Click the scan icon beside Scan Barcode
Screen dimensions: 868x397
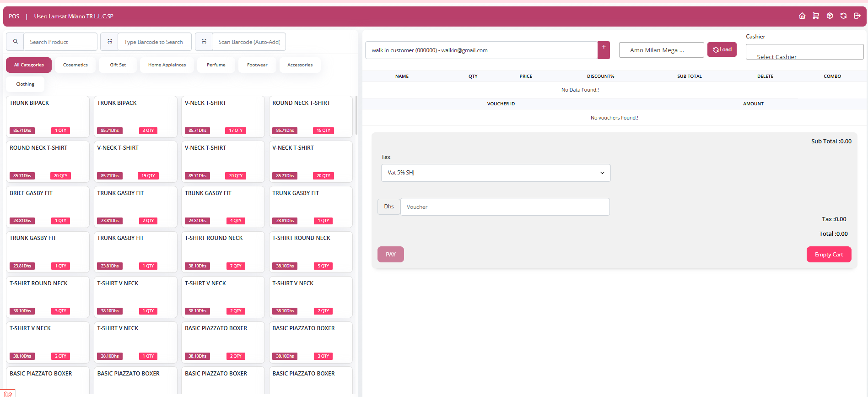(204, 42)
